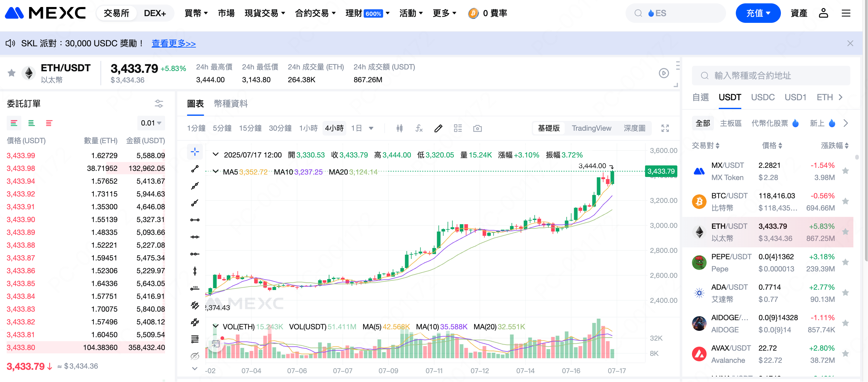Click the 3,433.80 ask price row
This screenshot has width=868, height=382.
[86, 347]
